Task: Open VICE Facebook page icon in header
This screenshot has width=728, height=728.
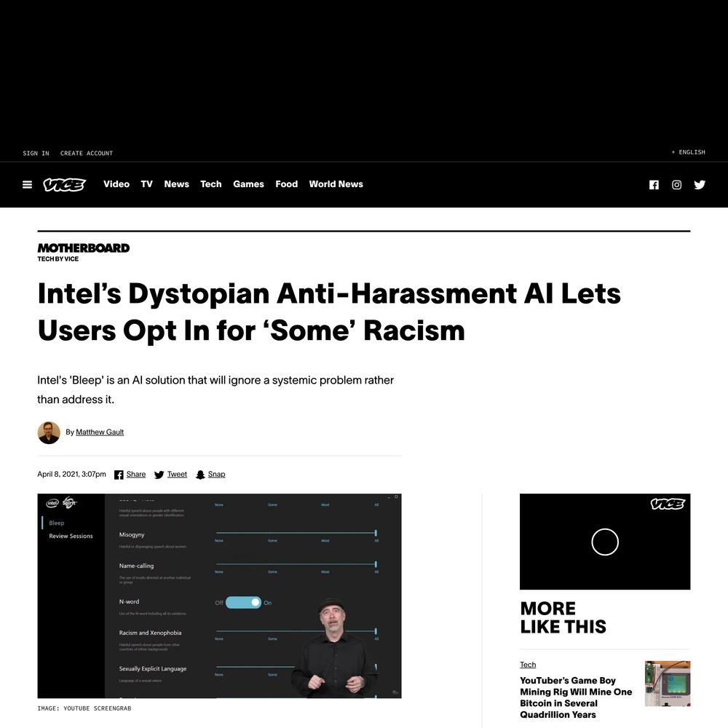Action: [654, 185]
